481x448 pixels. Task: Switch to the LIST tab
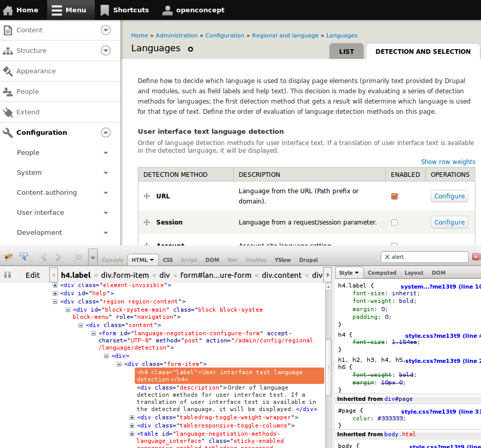346,51
